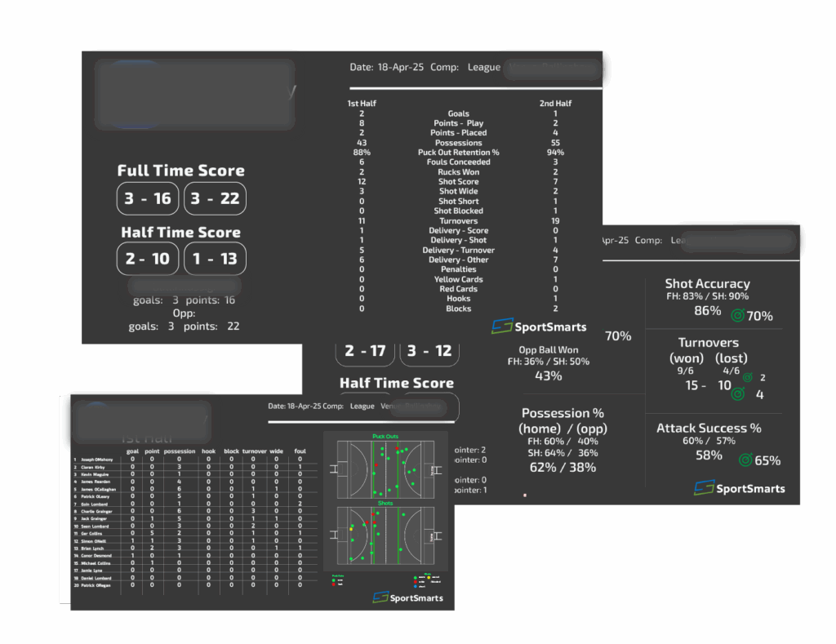
Task: Click the SportSmarts logo below the half stats table
Action: click(x=539, y=326)
